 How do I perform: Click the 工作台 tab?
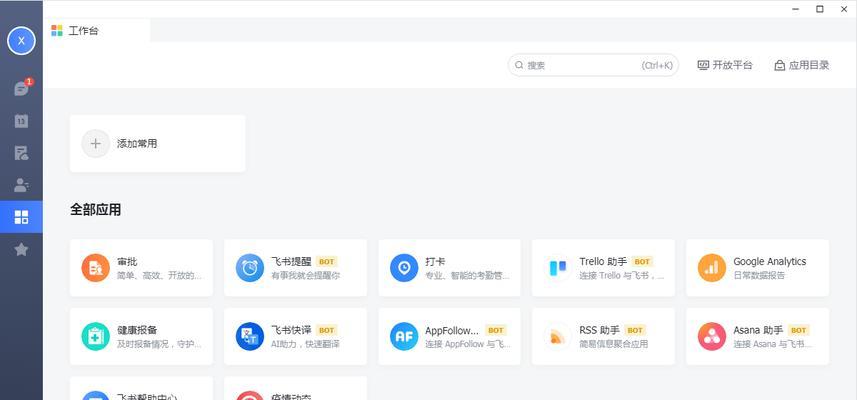click(96, 31)
